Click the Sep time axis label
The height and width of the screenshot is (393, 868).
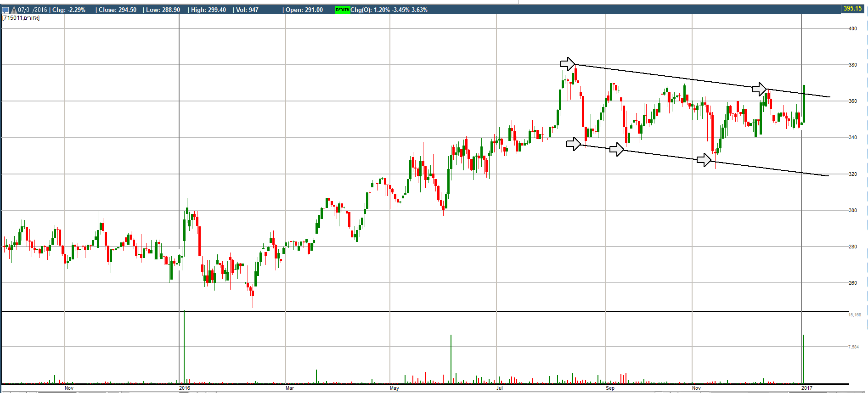(610, 388)
